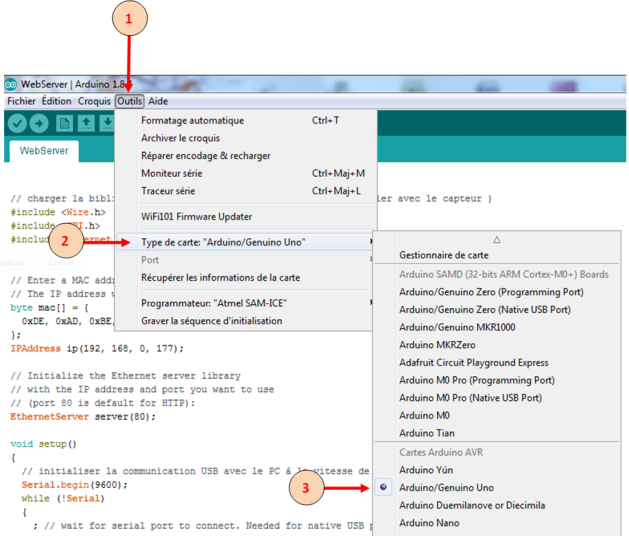Open the Fichier menu
Image resolution: width=629 pixels, height=540 pixels.
[x=21, y=101]
